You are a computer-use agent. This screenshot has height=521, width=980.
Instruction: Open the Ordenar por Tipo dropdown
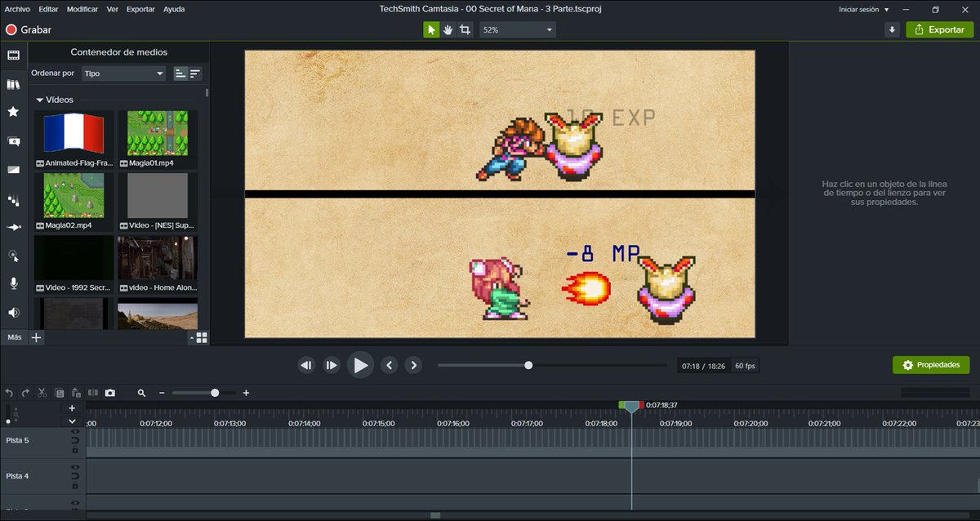tap(124, 73)
